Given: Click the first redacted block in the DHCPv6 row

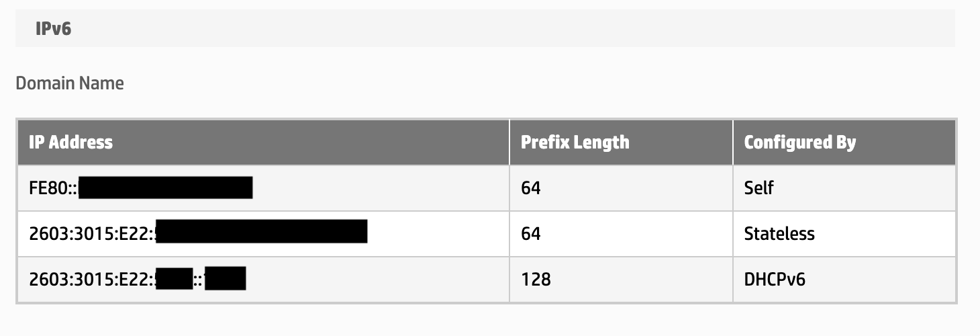Looking at the screenshot, I should [x=173, y=278].
